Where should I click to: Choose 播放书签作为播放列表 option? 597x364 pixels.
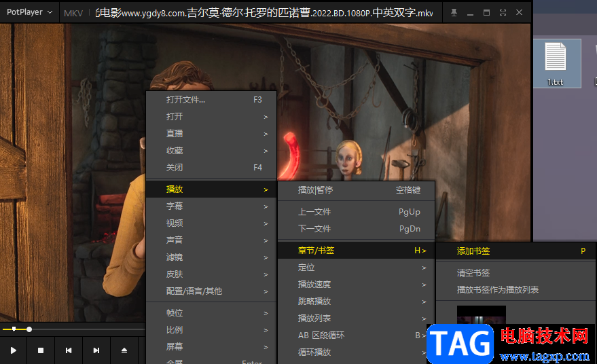click(x=516, y=290)
